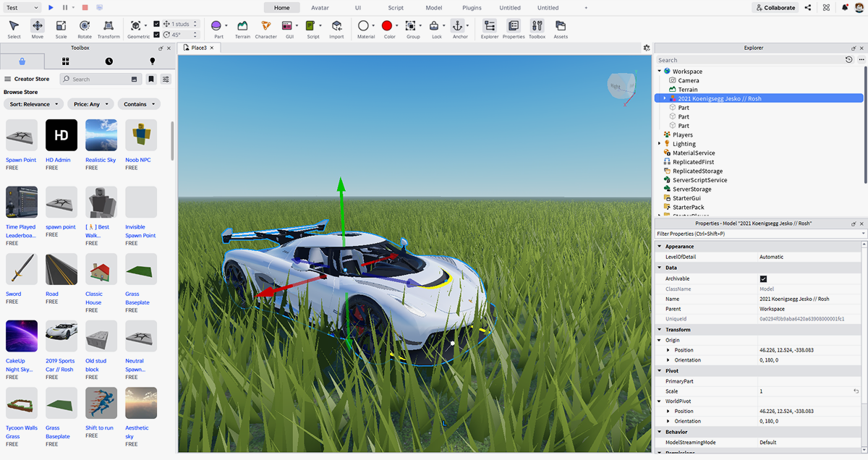
Task: Open the Realistic Sky asset
Action: tap(101, 145)
